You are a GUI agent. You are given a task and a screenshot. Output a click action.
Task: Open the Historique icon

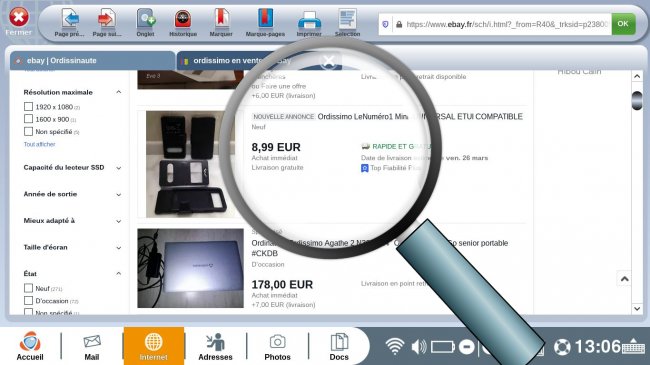183,19
